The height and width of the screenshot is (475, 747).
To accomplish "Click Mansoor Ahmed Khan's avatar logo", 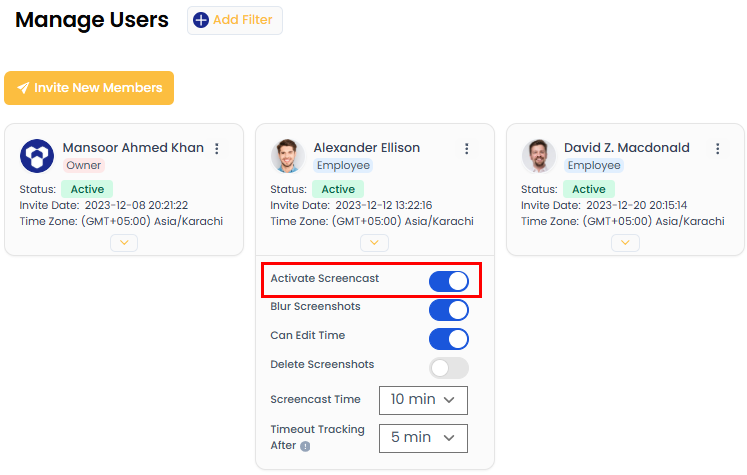I will [37, 156].
